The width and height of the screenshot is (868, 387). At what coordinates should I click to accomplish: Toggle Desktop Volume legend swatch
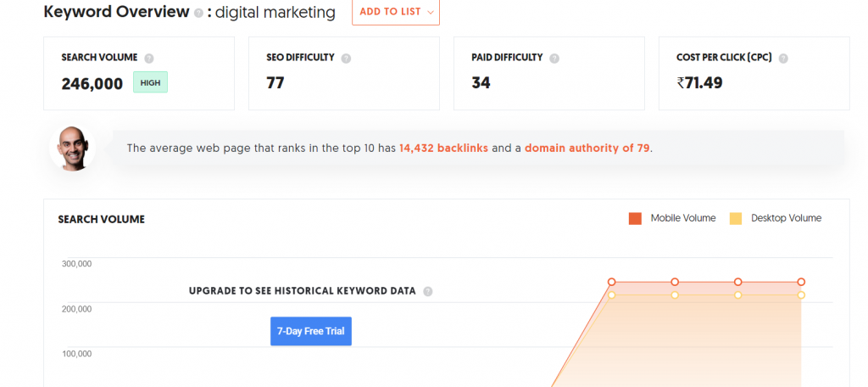[x=736, y=218]
